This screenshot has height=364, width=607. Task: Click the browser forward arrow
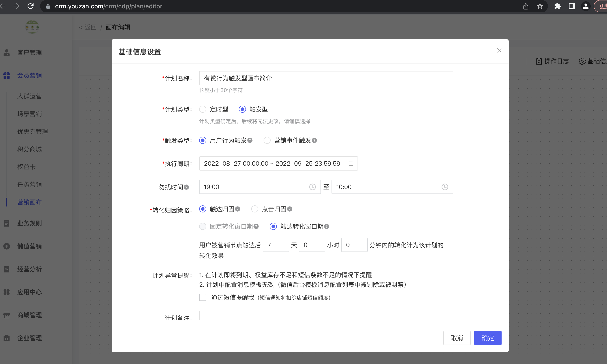[x=16, y=6]
